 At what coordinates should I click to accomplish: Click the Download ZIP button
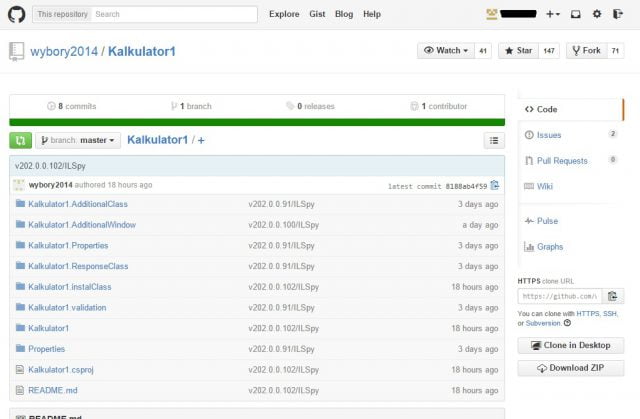pyautogui.click(x=571, y=368)
